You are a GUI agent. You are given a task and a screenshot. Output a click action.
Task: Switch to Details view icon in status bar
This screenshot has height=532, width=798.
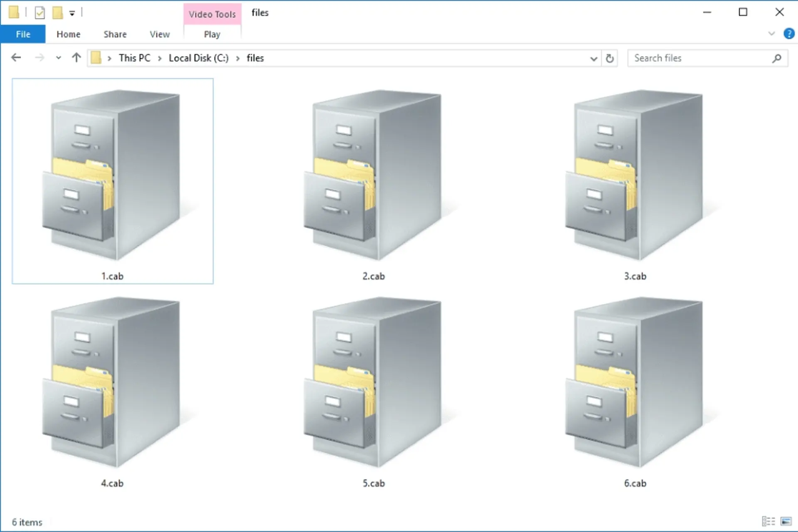[x=768, y=521]
